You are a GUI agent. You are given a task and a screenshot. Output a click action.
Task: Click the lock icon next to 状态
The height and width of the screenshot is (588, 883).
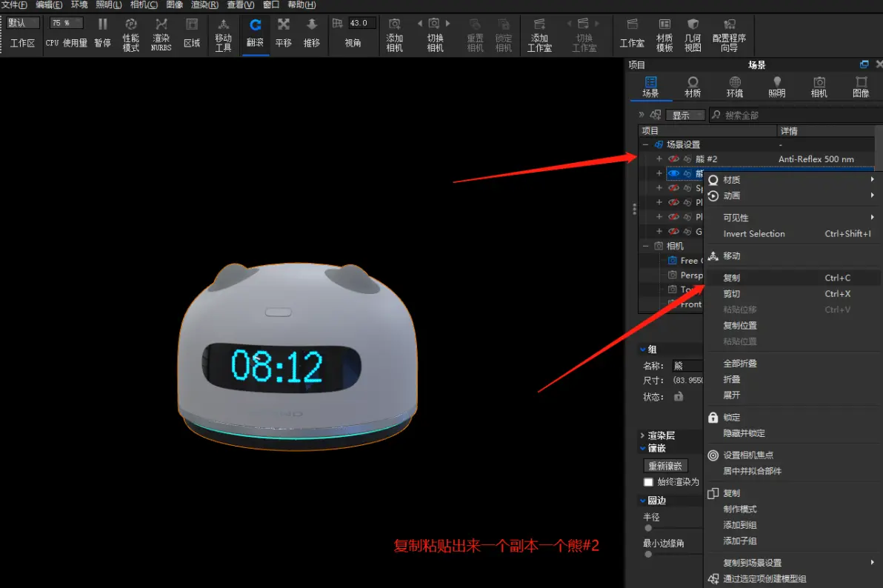coord(679,396)
